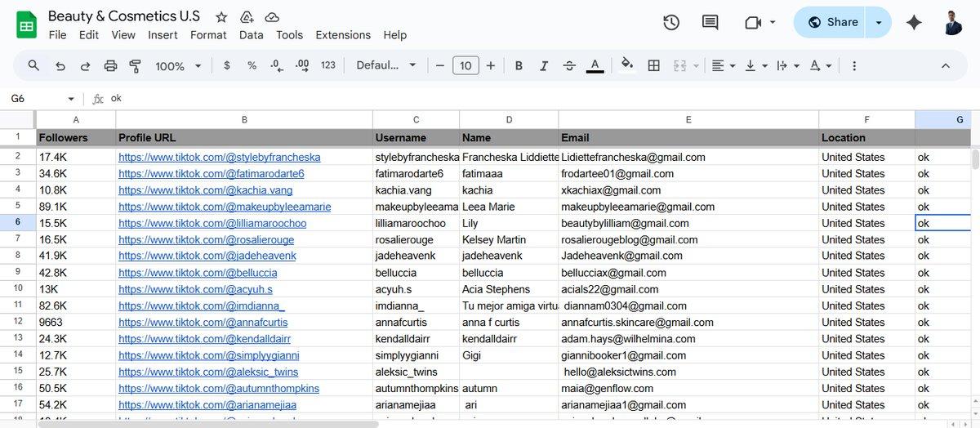Viewport: 980px width, 428px height.
Task: Open the Google Sheets home icon
Action: pyautogui.click(x=27, y=25)
